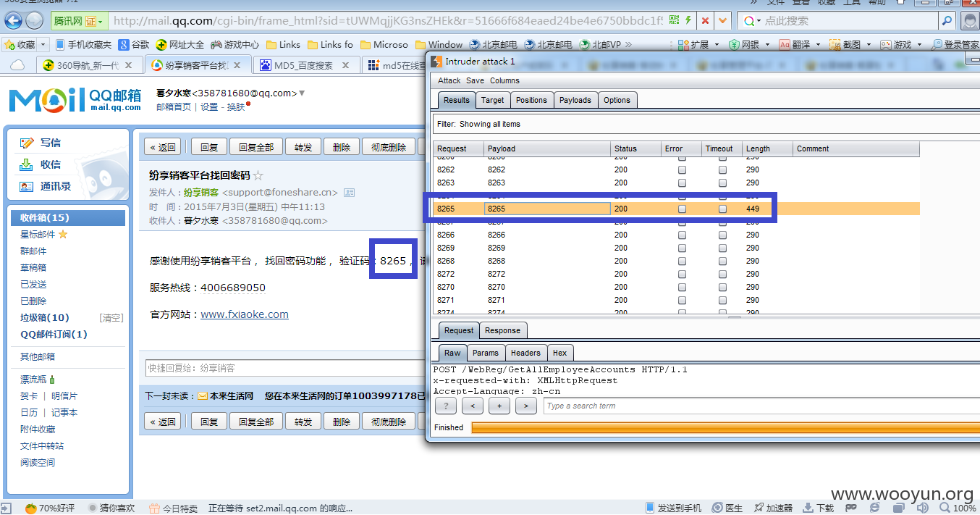This screenshot has width=980, height=515.
Task: Switch to the Payloads tab in Intruder
Action: pos(575,100)
